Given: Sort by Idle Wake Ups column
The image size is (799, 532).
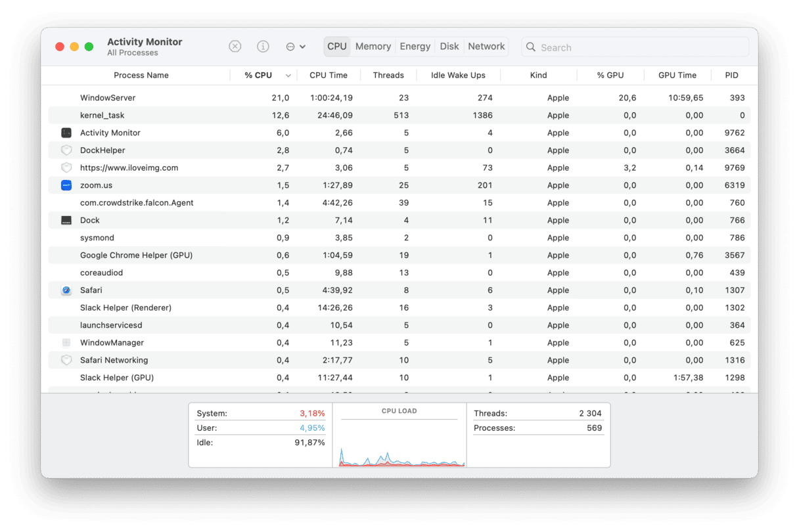Looking at the screenshot, I should tap(458, 76).
